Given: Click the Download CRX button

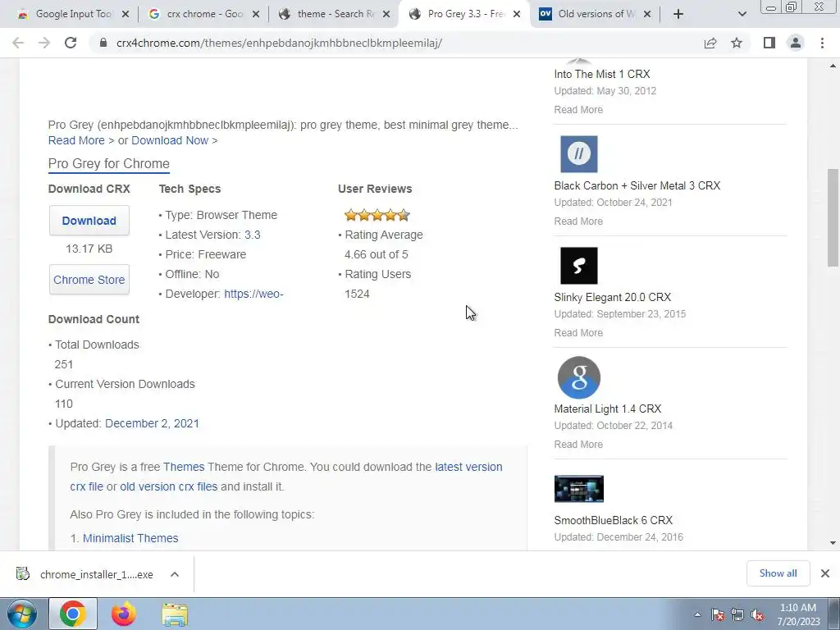Looking at the screenshot, I should tap(89, 220).
